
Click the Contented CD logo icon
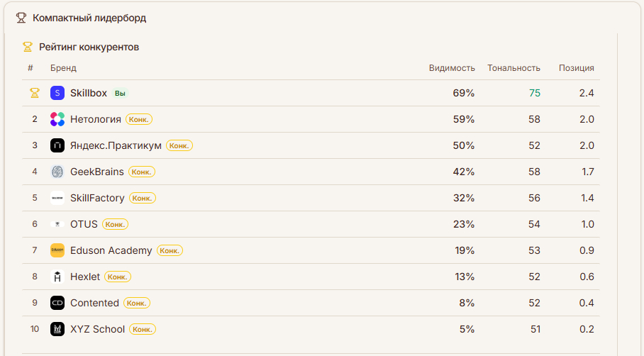pyautogui.click(x=57, y=303)
